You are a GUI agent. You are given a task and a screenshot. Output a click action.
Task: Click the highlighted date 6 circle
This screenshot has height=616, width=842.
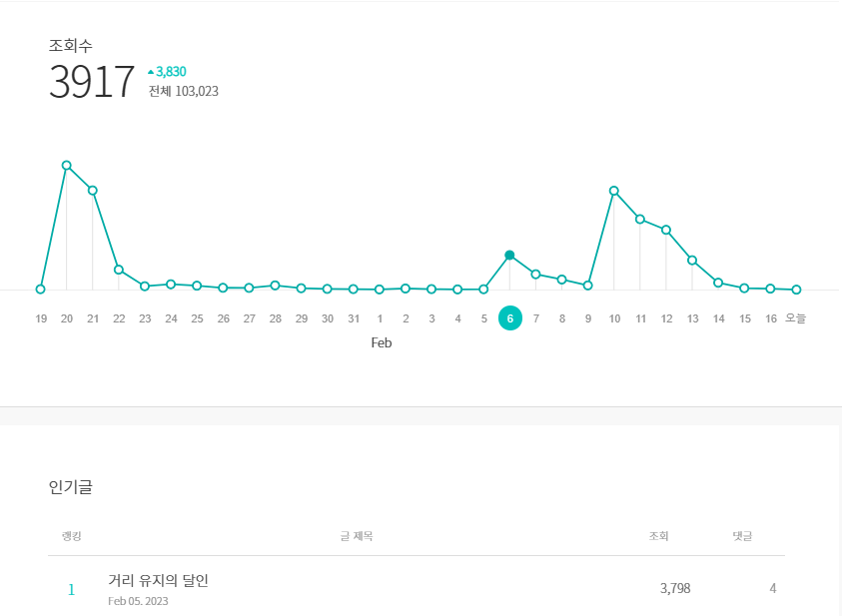click(x=509, y=318)
